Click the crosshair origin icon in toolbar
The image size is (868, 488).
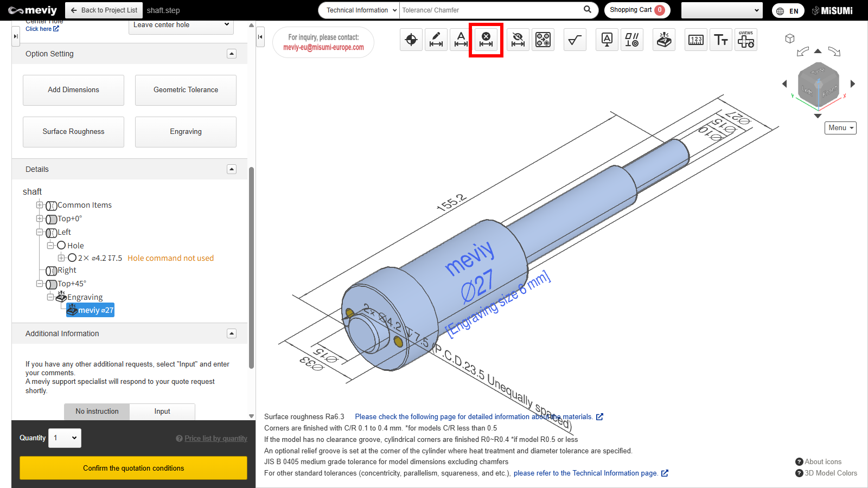411,40
